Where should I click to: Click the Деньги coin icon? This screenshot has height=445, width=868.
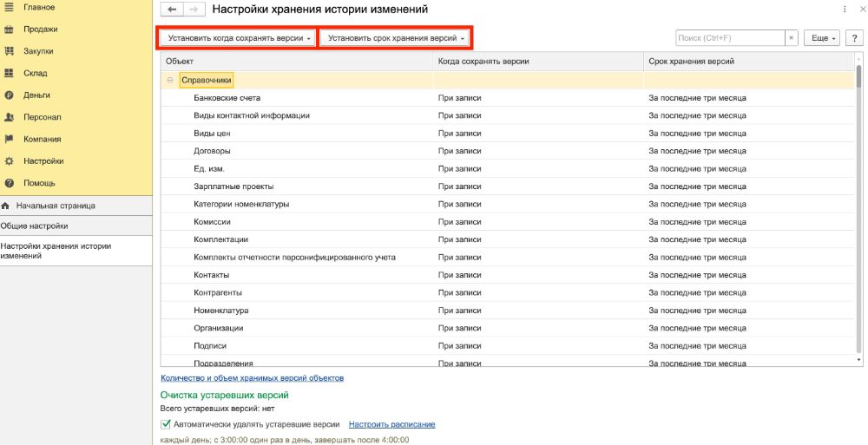pyautogui.click(x=9, y=95)
